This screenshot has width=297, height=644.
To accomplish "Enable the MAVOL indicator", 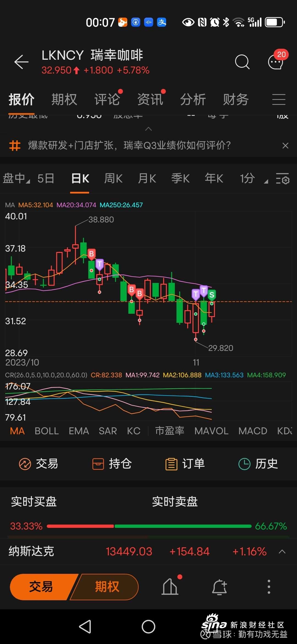I will point(211,431).
